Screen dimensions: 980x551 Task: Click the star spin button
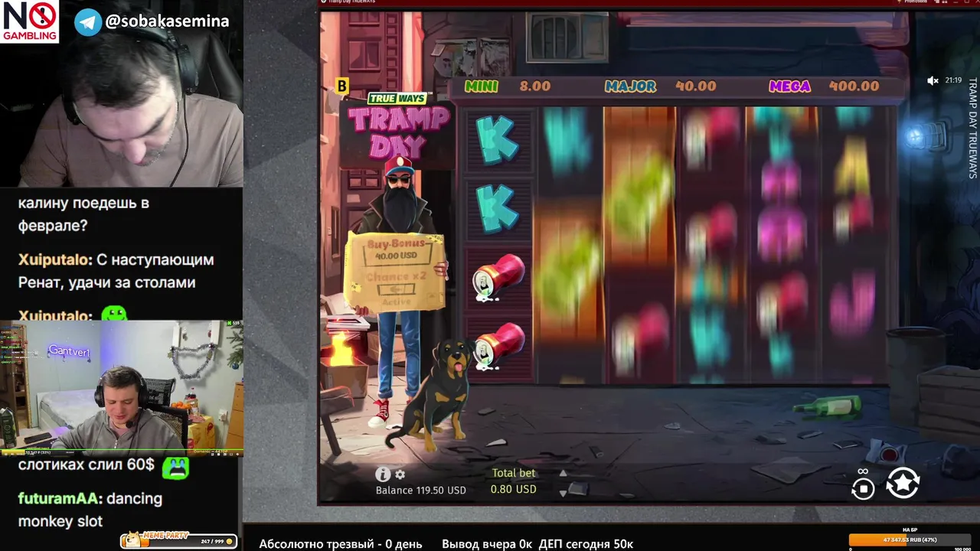[903, 483]
